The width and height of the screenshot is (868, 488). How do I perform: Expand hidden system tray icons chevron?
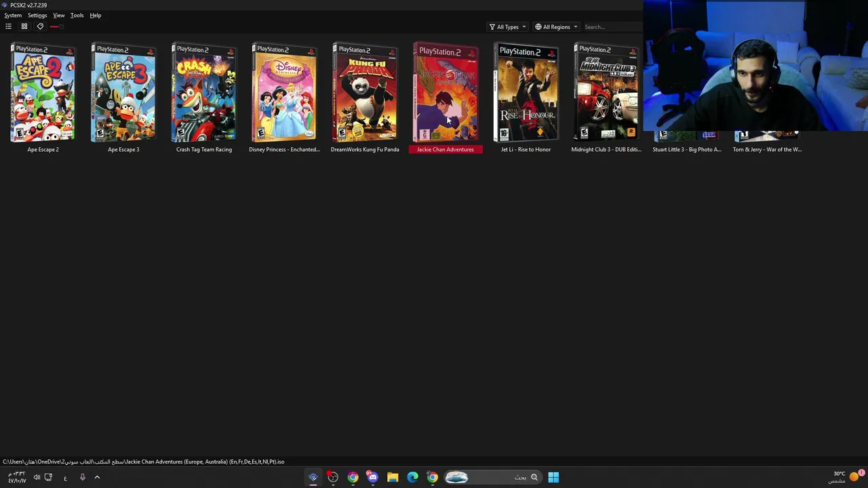click(97, 477)
